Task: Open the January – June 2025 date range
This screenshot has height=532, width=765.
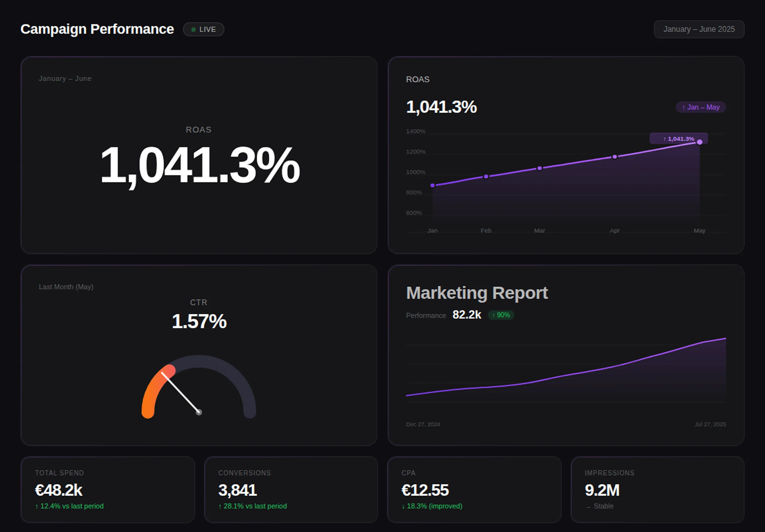Action: 699,29
